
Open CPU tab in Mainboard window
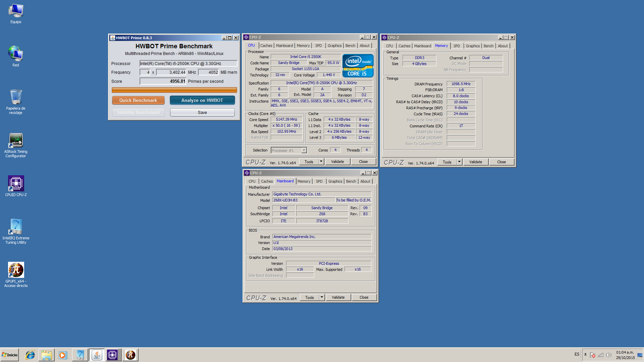[252, 181]
